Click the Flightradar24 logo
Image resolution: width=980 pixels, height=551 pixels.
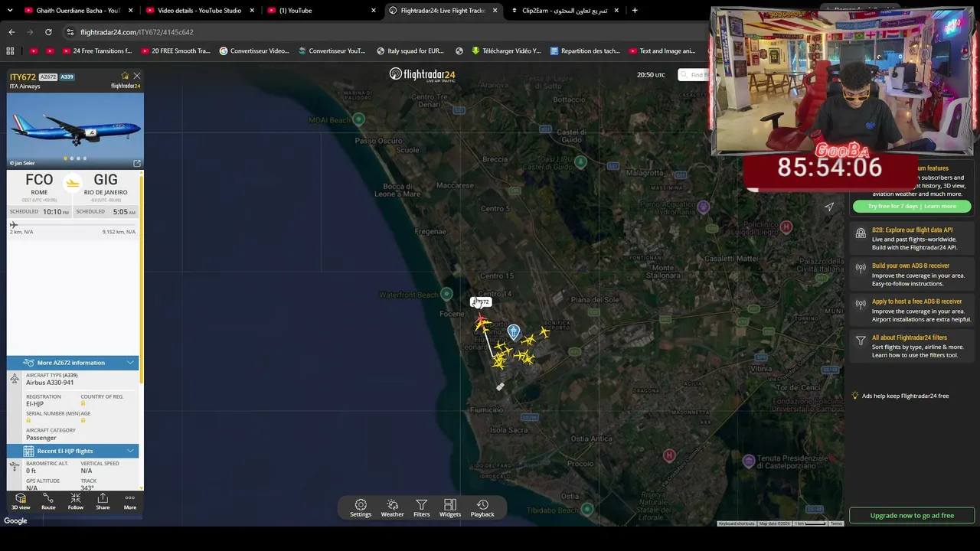[422, 74]
